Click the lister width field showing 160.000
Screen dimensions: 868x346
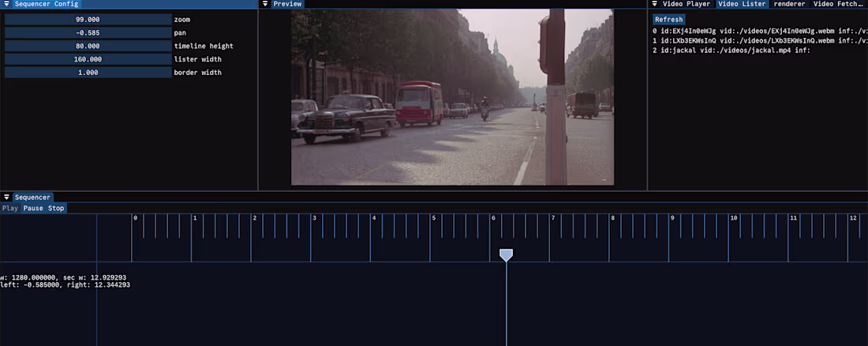point(88,59)
